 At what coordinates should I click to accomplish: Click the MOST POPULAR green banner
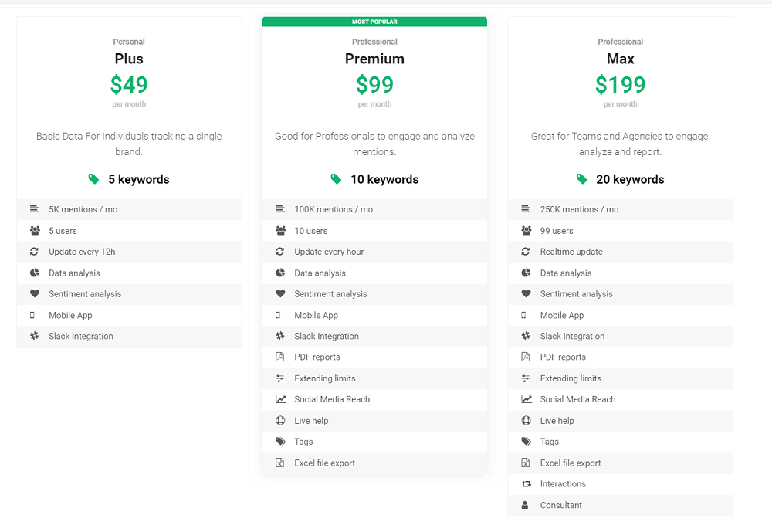point(374,22)
